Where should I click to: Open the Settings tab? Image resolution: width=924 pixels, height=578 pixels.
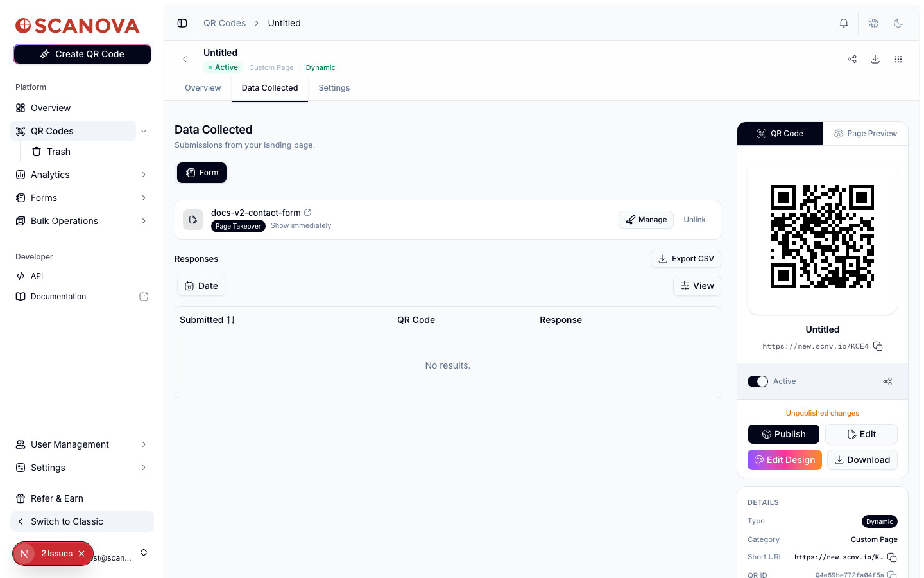tap(334, 88)
